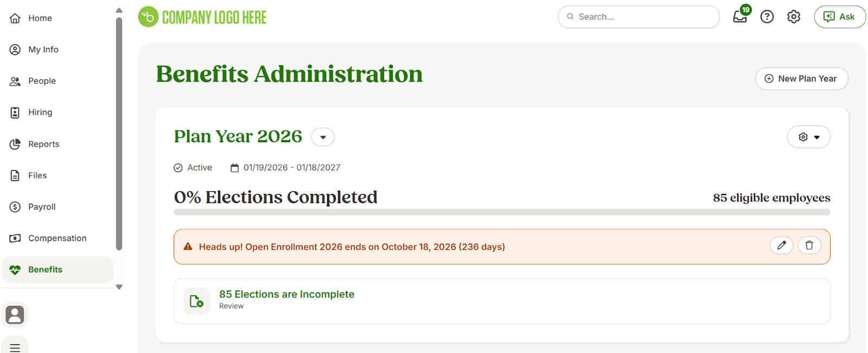
Task: Delete the Open Enrollment alert
Action: pos(809,245)
